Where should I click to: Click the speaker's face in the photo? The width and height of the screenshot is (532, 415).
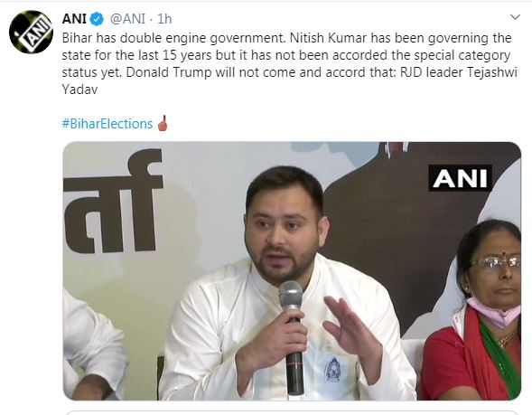285,229
